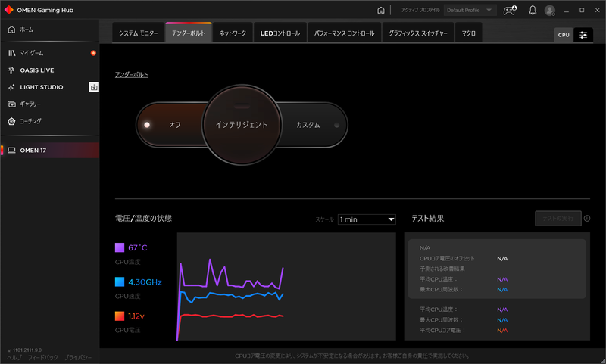Select the インテリジェント undervolt mode
This screenshot has height=364, width=606.
coord(242,125)
